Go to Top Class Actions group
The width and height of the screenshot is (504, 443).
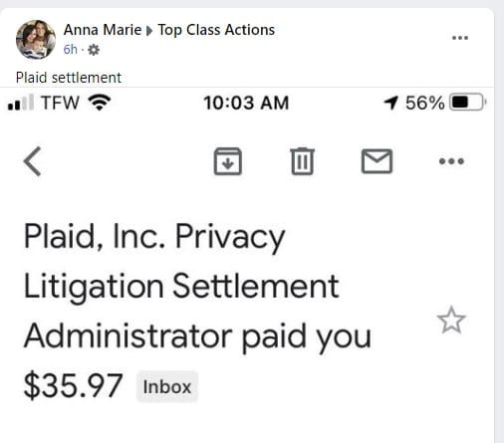(216, 30)
